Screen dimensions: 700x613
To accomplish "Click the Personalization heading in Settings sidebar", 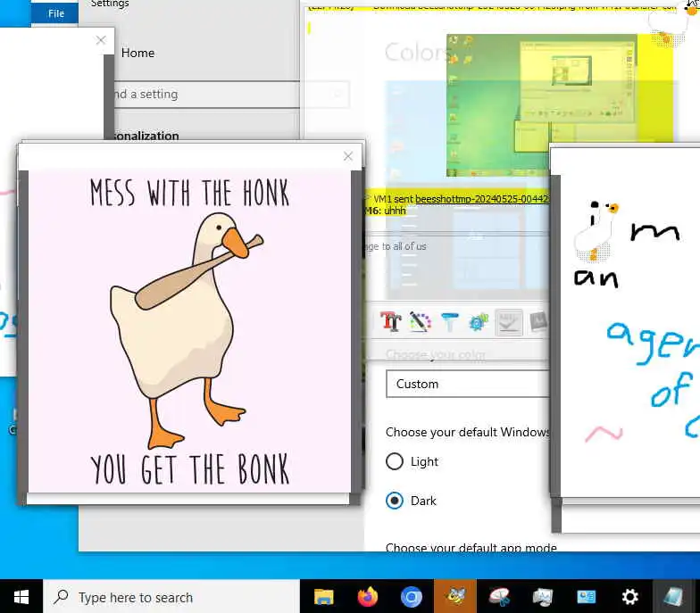I will coord(146,136).
